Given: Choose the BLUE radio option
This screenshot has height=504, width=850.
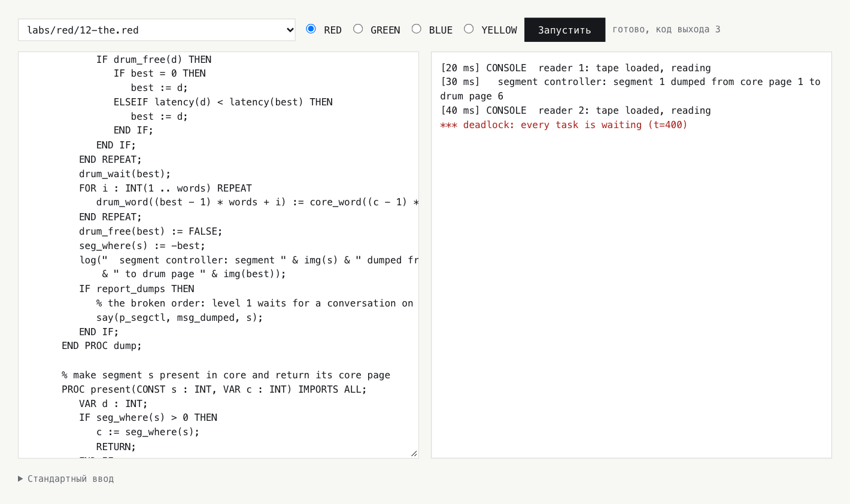Looking at the screenshot, I should (x=417, y=29).
